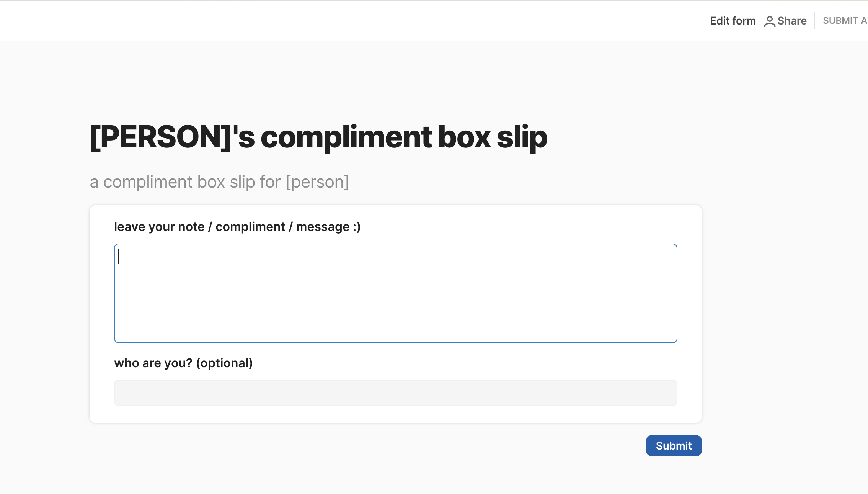868x494 pixels.
Task: Click the blinking text cursor in textarea
Action: click(x=118, y=257)
